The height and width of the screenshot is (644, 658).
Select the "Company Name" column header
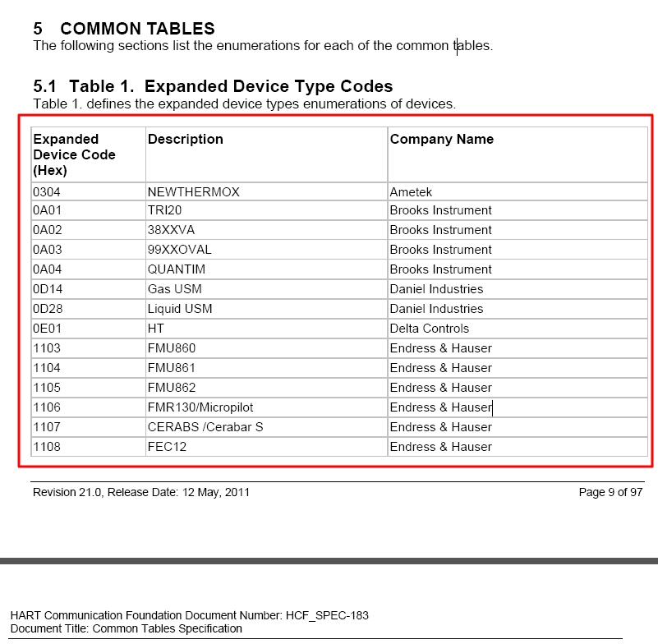point(442,140)
